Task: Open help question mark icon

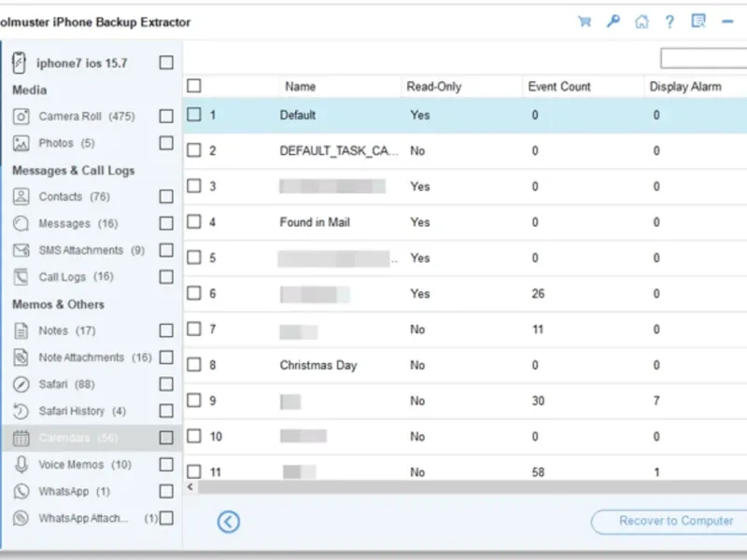Action: [669, 21]
